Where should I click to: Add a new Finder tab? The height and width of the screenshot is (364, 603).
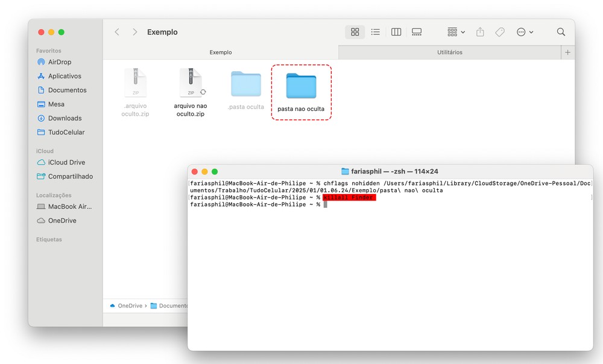point(567,52)
